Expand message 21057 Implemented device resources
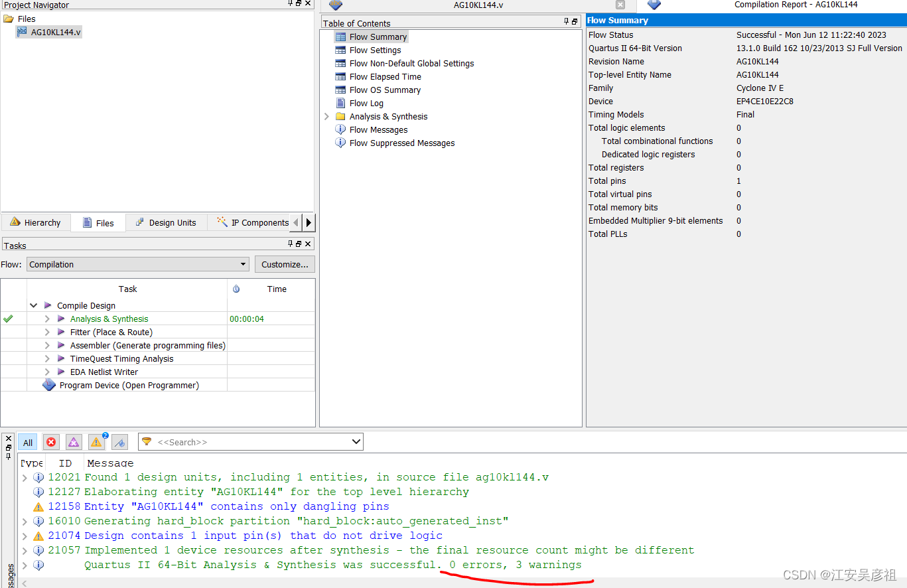This screenshot has width=907, height=588. point(25,551)
